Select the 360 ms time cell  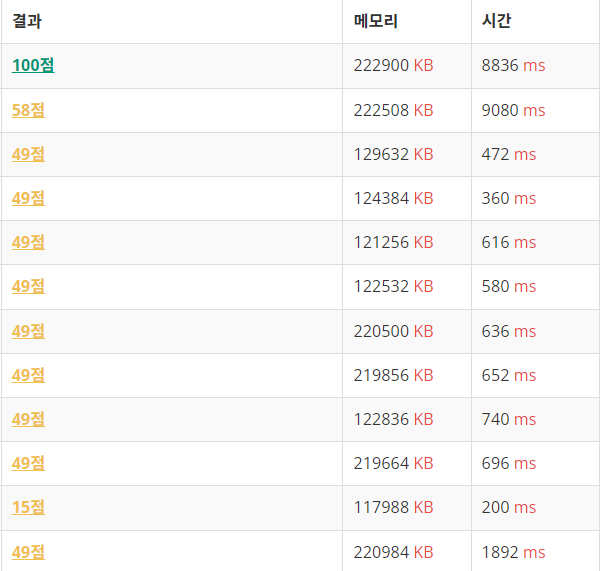(x=536, y=198)
